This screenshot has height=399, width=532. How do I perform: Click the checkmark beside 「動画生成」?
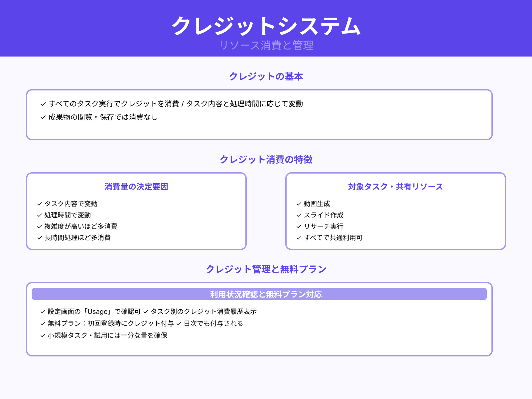tap(298, 204)
